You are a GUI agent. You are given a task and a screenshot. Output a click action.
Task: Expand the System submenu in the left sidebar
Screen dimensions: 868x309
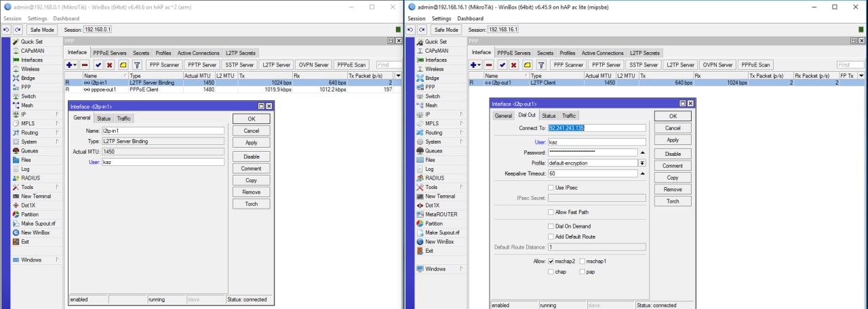(56, 142)
